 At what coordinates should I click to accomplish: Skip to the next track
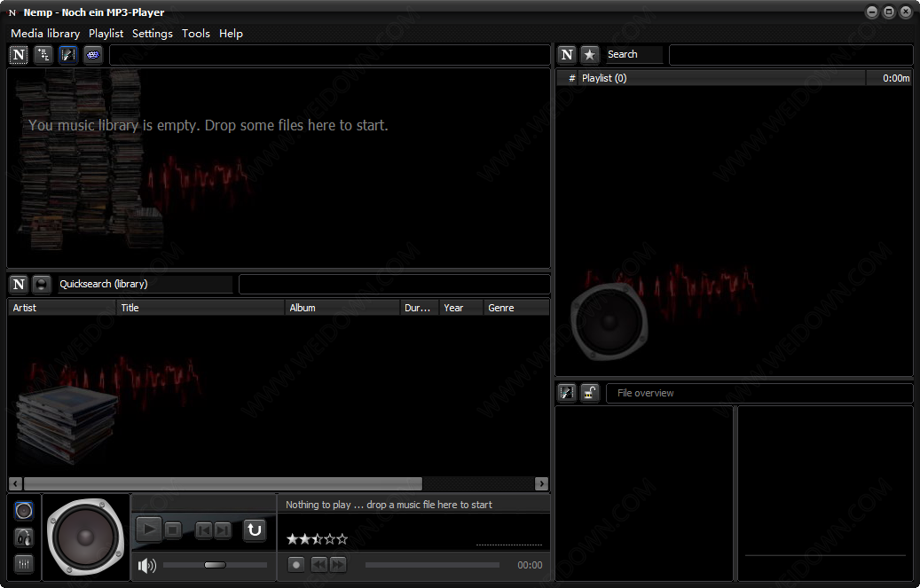tap(223, 530)
